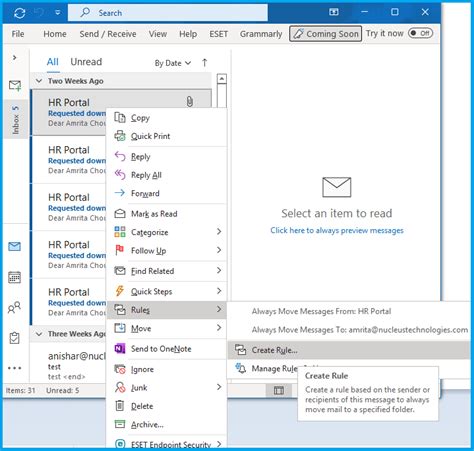Click the 'Items: 31' status bar text
Screen dimensions: 474x451
21,391
